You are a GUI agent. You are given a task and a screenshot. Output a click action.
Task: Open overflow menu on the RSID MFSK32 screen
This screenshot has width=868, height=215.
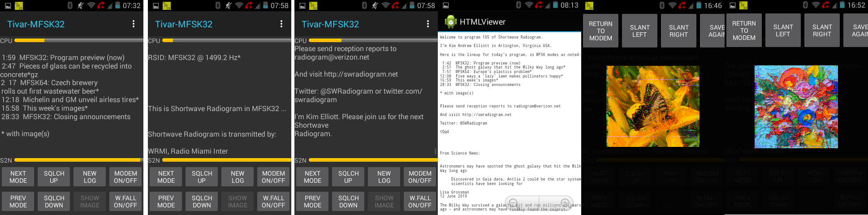pyautogui.click(x=281, y=24)
